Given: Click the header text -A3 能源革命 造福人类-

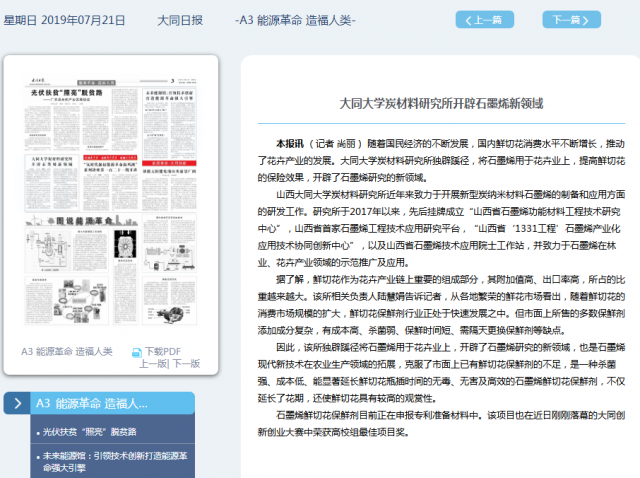Looking at the screenshot, I should click(x=296, y=20).
